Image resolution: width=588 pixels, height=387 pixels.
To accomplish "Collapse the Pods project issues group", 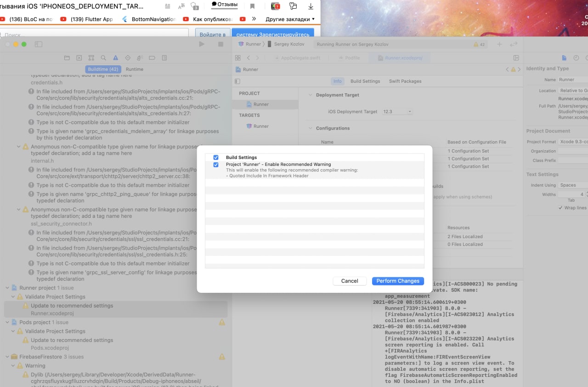I will click(7, 322).
